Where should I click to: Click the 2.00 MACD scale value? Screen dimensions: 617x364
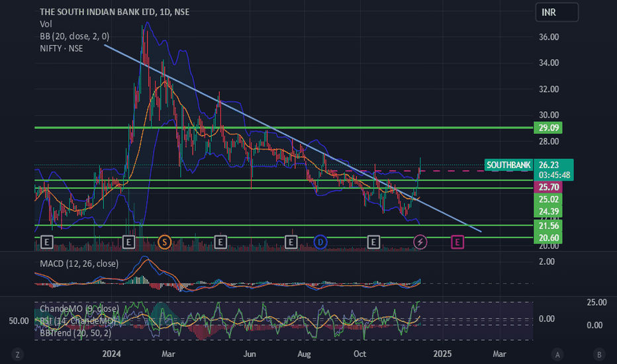tap(547, 261)
